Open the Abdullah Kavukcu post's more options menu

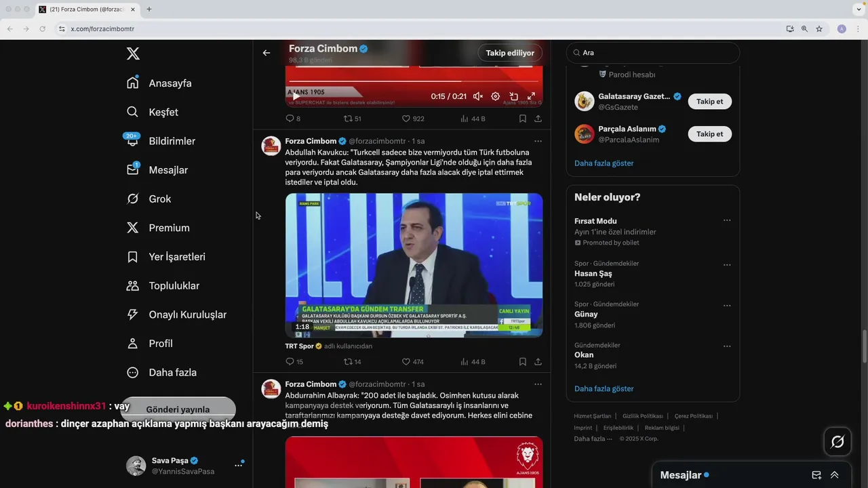click(538, 141)
